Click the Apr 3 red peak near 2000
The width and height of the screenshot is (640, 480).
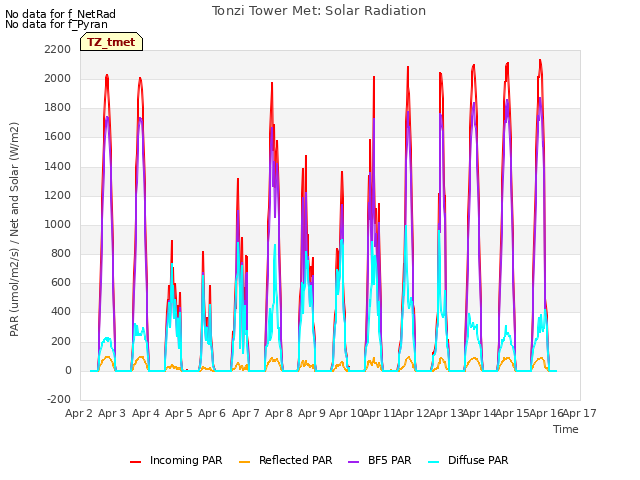tap(107, 76)
